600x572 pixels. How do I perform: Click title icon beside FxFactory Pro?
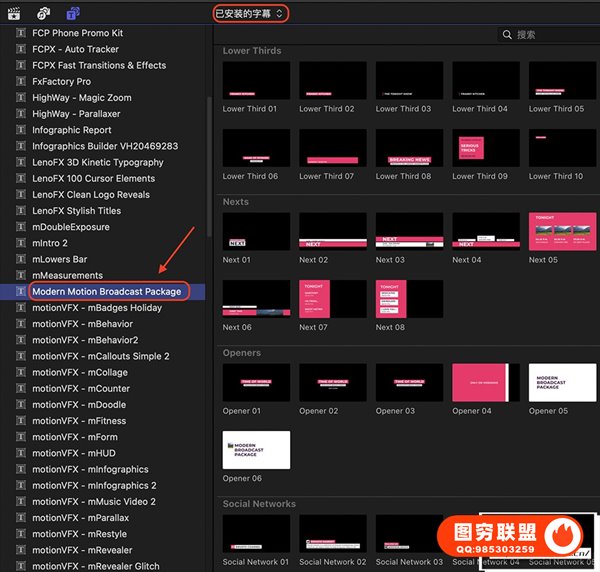click(x=20, y=81)
